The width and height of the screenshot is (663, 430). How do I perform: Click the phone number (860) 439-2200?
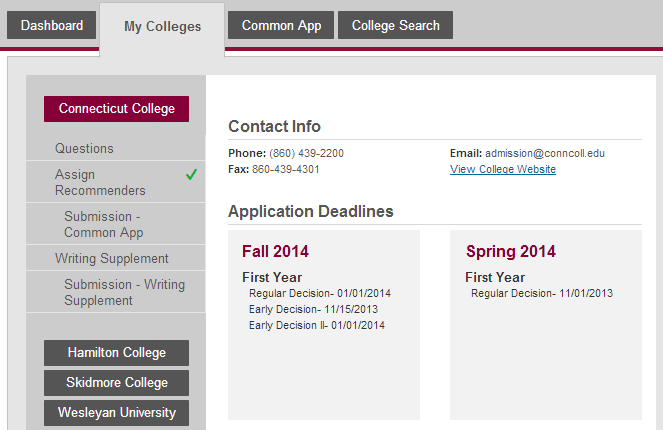(306, 153)
